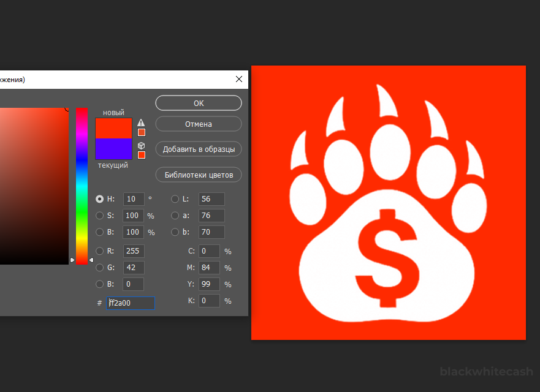This screenshot has height=392, width=540.
Task: Click the web-safe color cube icon
Action: tap(142, 145)
